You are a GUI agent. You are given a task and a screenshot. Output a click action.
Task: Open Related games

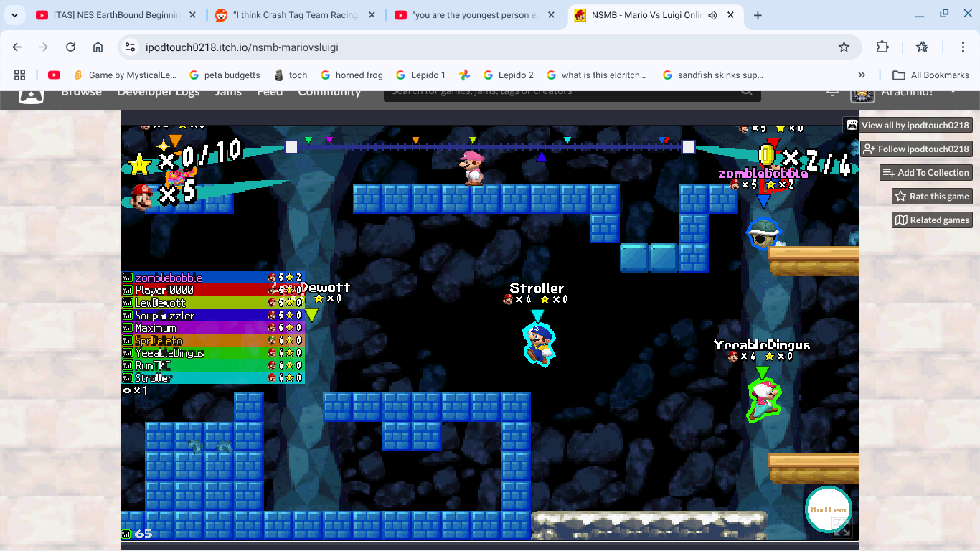click(x=932, y=220)
